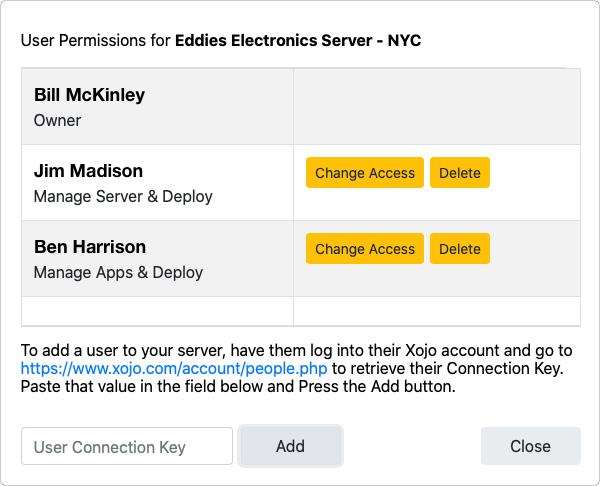Delete user Jim Madison

click(x=460, y=173)
